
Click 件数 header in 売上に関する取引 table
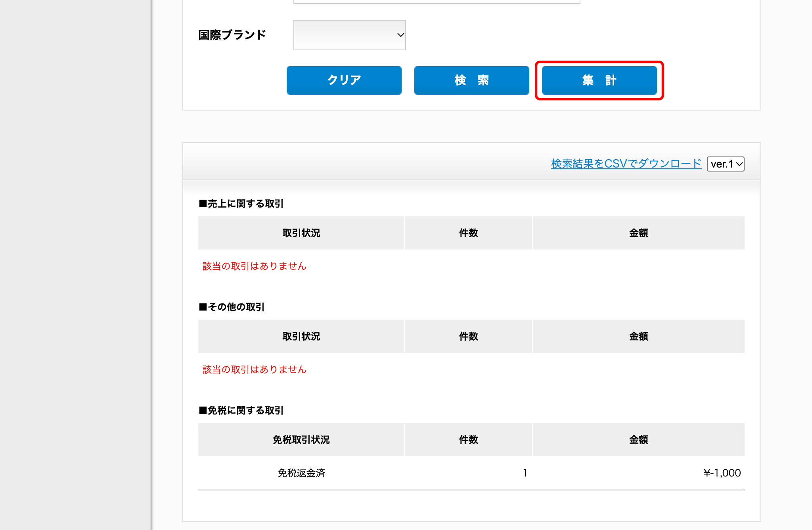coord(468,233)
